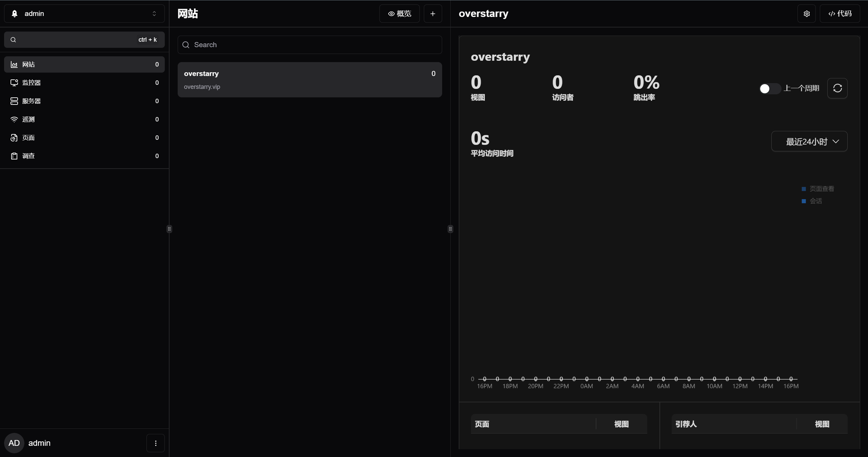868x457 pixels.
Task: Open the three-dot menu next to admin
Action: 156,443
